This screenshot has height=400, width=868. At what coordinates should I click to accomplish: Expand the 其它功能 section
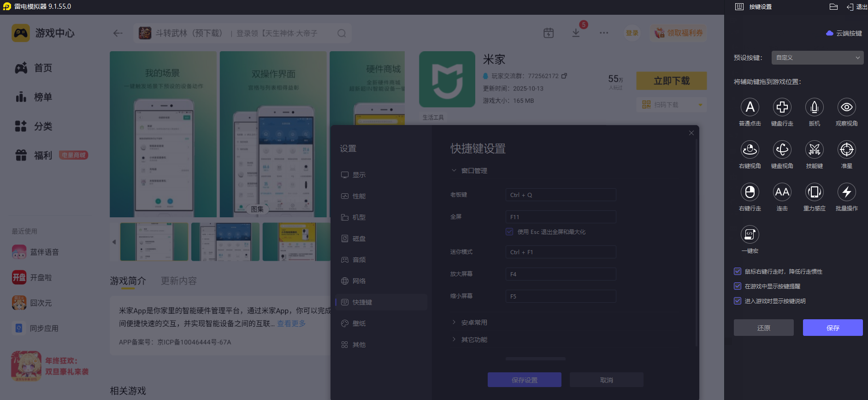(469, 340)
